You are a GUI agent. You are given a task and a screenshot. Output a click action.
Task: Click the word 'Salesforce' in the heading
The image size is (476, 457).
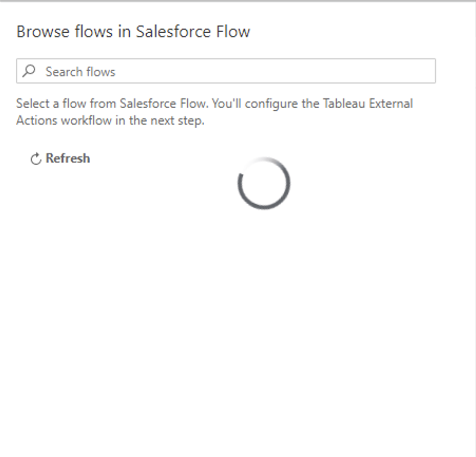coord(173,32)
